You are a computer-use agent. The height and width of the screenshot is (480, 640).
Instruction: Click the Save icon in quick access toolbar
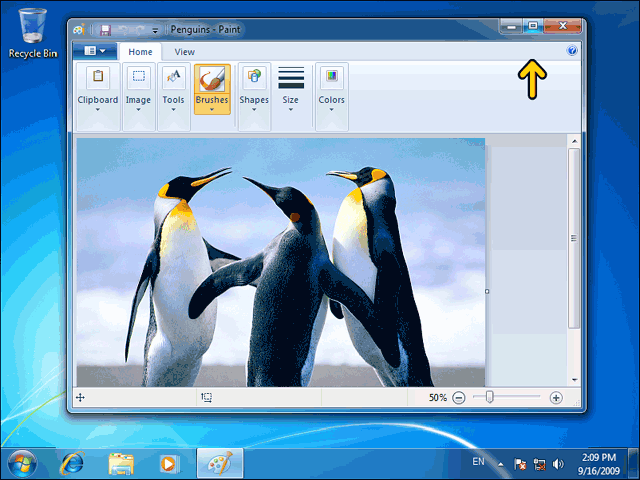tap(105, 30)
